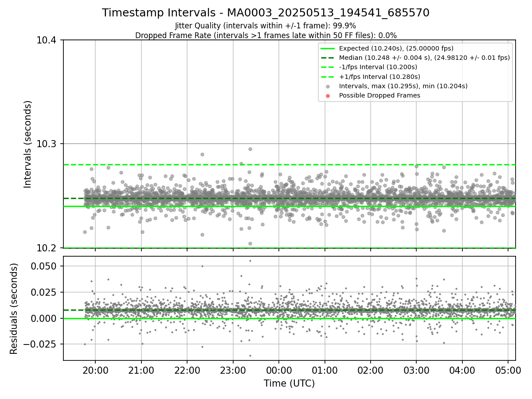
Task: Click legend entry '+1/fps Interval (10.280s)'
Action: tap(379, 77)
